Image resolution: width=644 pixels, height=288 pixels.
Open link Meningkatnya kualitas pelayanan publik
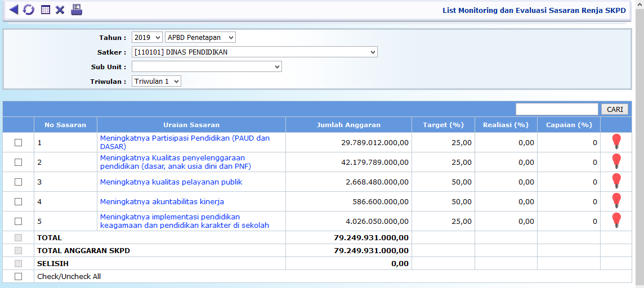(171, 182)
